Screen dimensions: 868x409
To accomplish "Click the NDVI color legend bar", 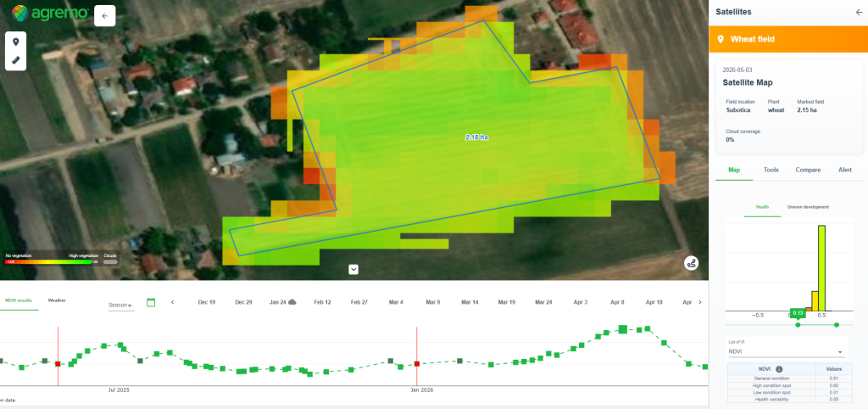I will point(47,261).
